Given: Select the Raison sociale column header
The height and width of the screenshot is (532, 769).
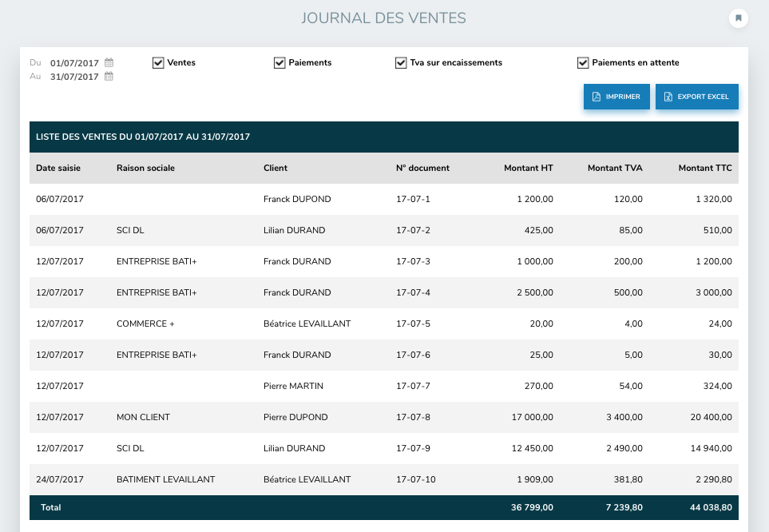Looking at the screenshot, I should pos(145,168).
